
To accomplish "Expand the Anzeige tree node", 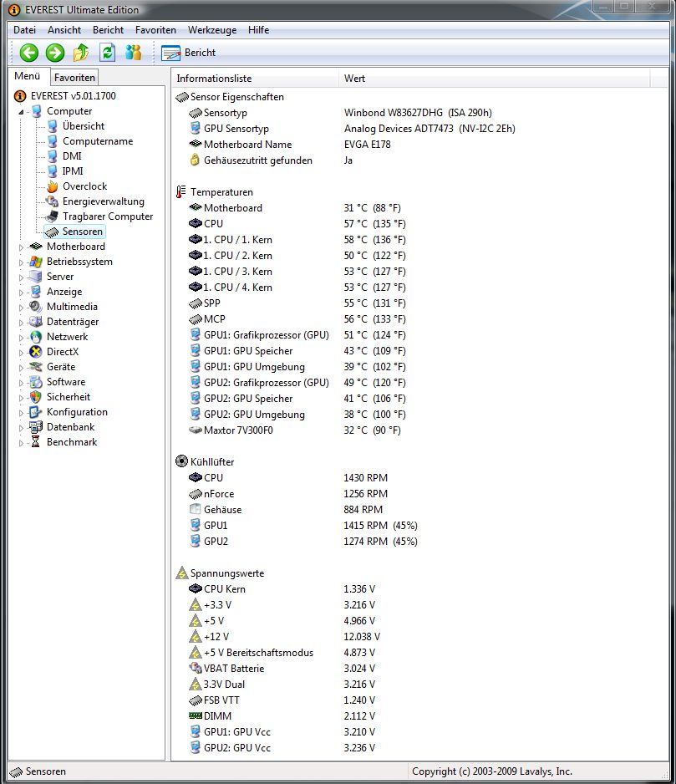I will pyautogui.click(x=21, y=293).
